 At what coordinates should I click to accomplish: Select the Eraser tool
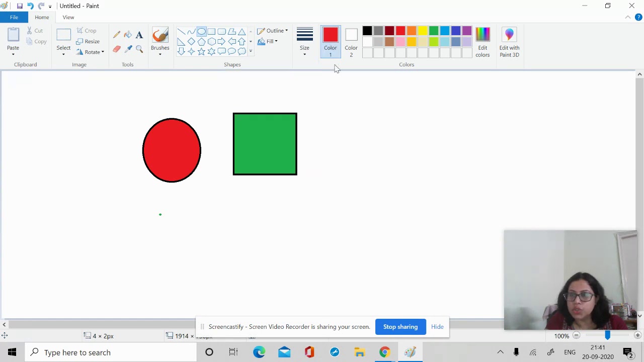(117, 49)
